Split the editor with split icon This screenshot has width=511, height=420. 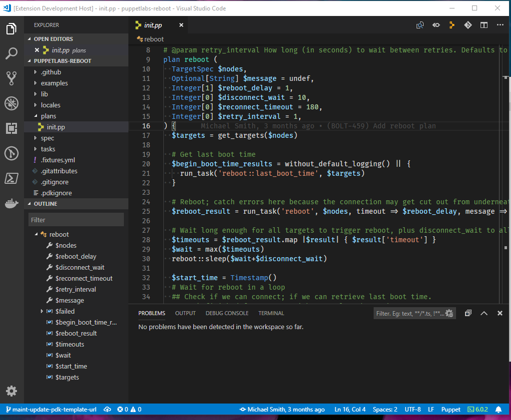(484, 25)
